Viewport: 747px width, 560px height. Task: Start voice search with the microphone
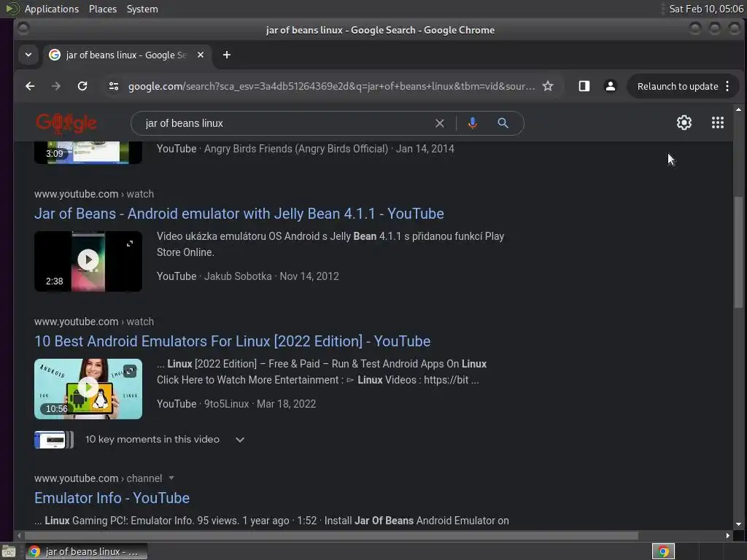pyautogui.click(x=472, y=123)
